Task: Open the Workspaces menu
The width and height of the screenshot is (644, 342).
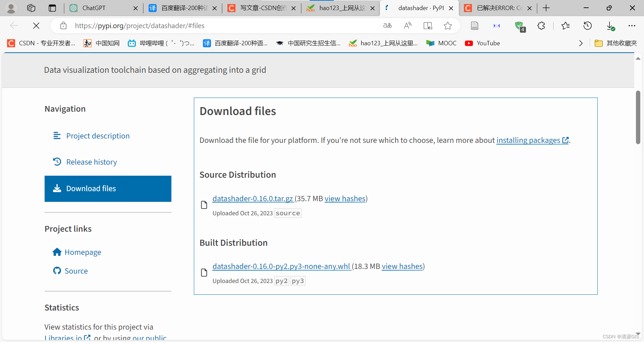Action: pos(31,8)
